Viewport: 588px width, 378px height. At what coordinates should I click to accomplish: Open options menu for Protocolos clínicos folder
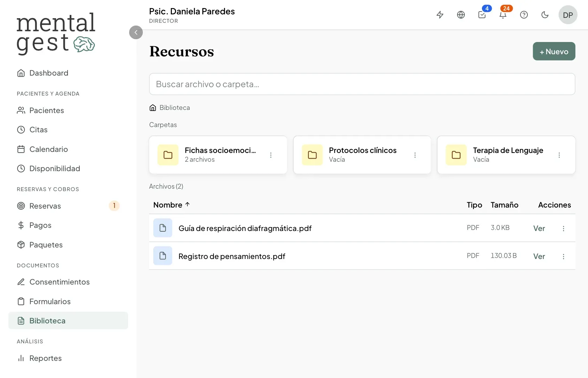click(415, 155)
